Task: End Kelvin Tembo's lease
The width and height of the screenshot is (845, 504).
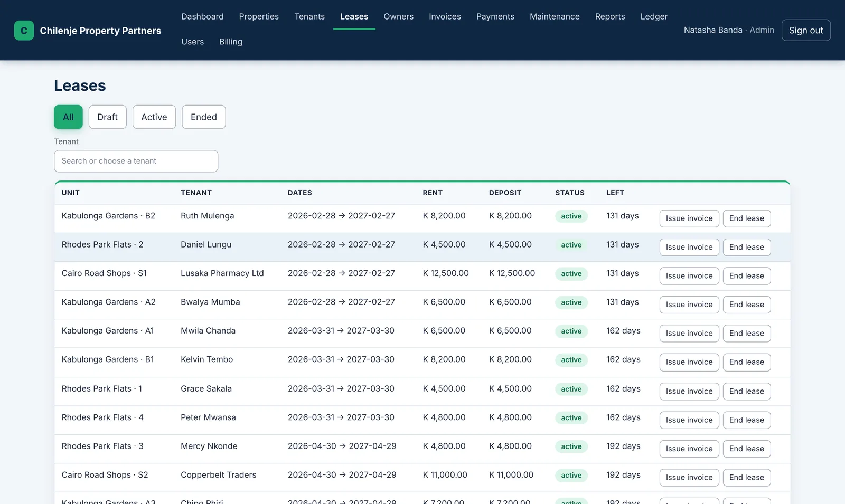Action: (747, 362)
